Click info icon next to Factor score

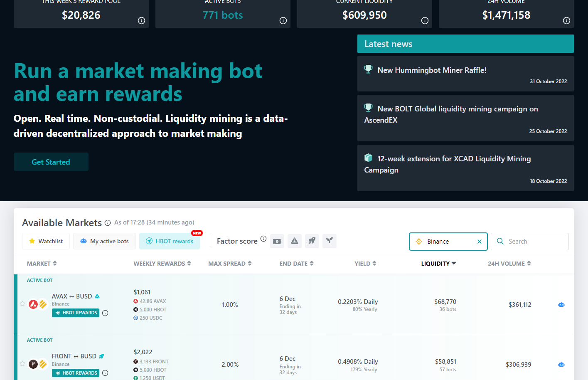pyautogui.click(x=263, y=239)
